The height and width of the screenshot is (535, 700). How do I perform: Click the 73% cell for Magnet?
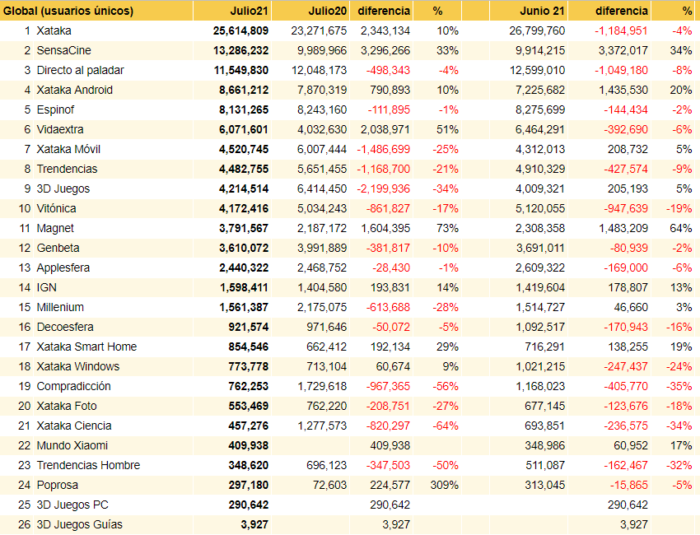pyautogui.click(x=447, y=228)
